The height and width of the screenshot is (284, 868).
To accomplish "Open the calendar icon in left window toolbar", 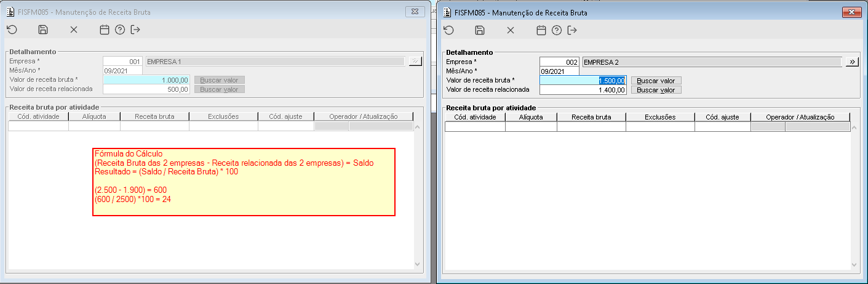I will coord(105,30).
